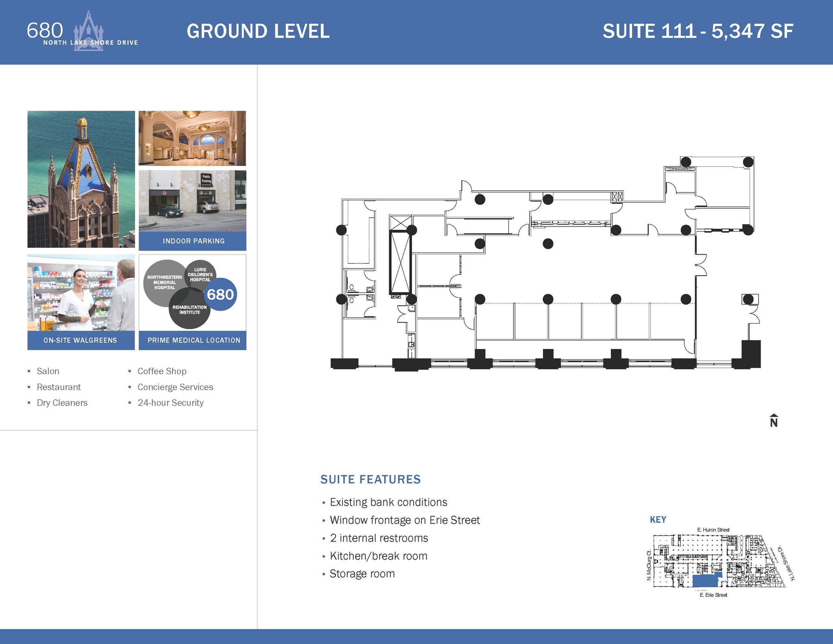Click the E. Huron Street label
This screenshot has width=833, height=644.
tap(713, 530)
